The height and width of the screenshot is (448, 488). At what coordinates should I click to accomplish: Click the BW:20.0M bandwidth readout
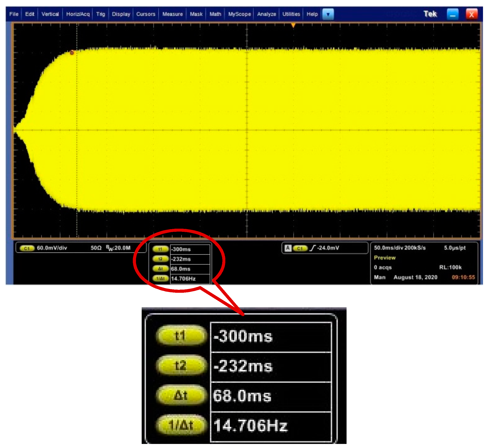click(118, 248)
